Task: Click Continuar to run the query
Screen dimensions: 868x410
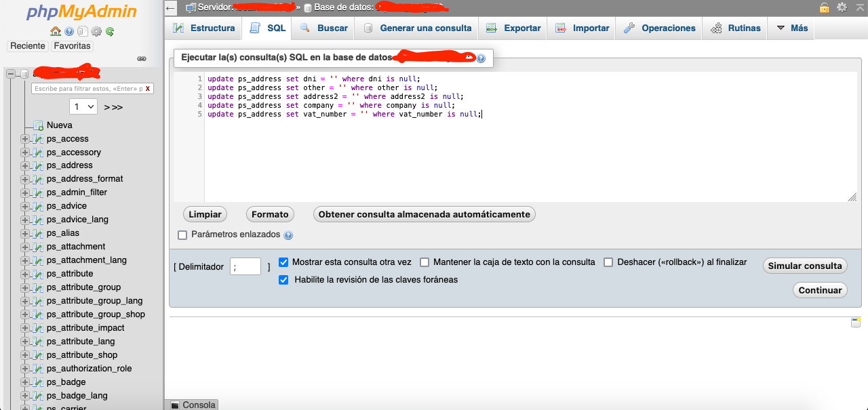Action: click(x=820, y=290)
